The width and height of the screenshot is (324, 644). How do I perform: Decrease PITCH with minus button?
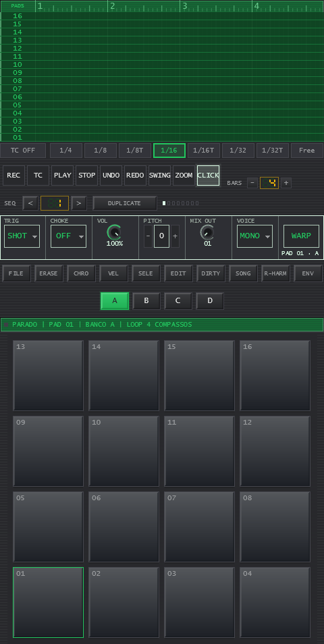148,236
